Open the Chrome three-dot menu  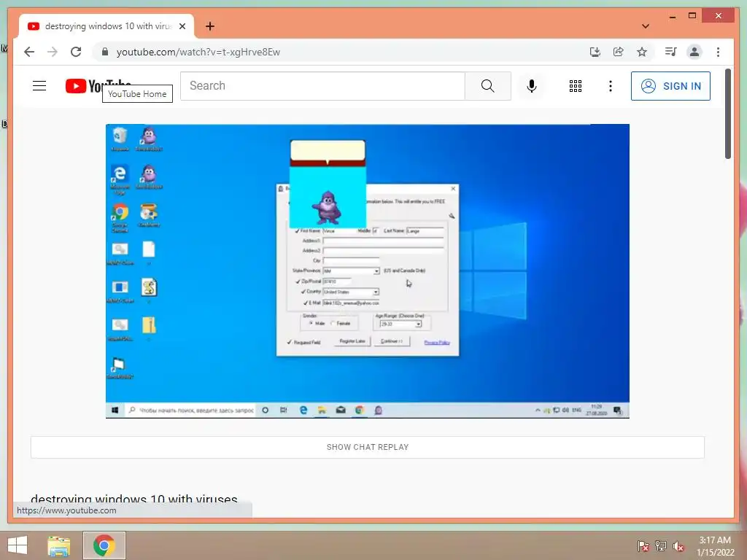718,52
